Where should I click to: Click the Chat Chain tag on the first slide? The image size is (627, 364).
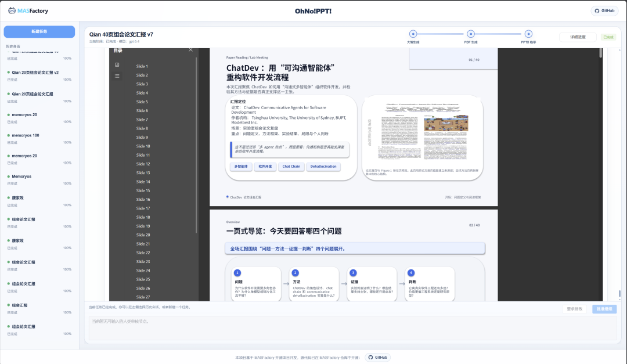point(291,167)
